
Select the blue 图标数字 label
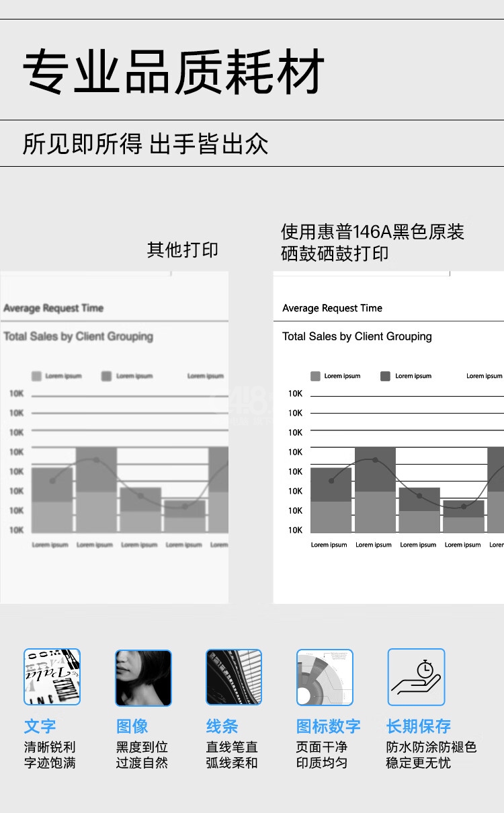[x=328, y=726]
